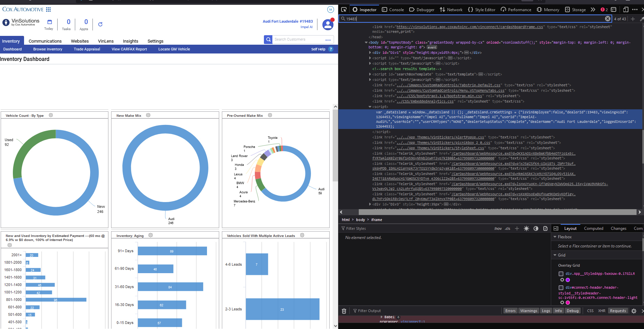Toggle Responsive Design Mode icon in DevTools
Viewport: 644px width, 329px height.
(x=626, y=9)
